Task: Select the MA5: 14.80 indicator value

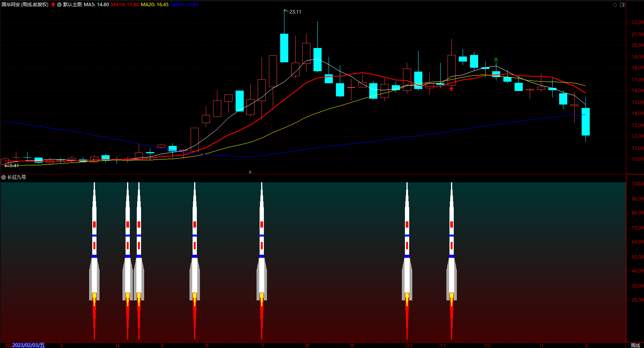Action: point(96,5)
